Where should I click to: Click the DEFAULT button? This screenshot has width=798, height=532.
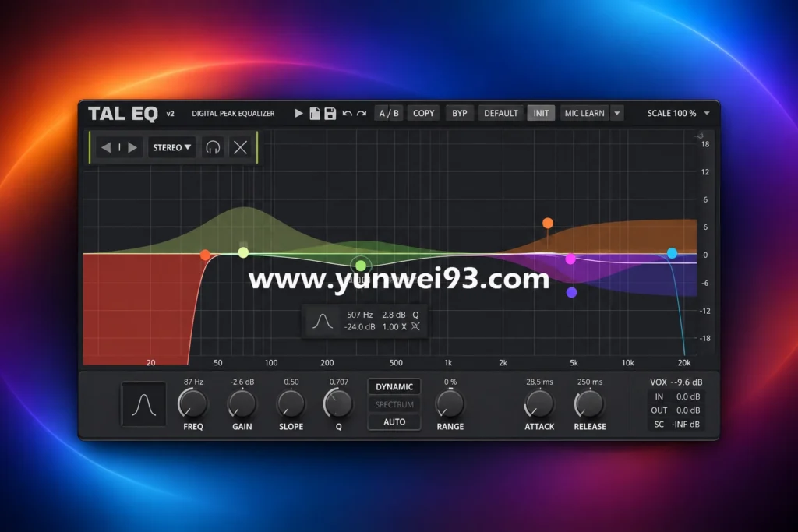501,113
